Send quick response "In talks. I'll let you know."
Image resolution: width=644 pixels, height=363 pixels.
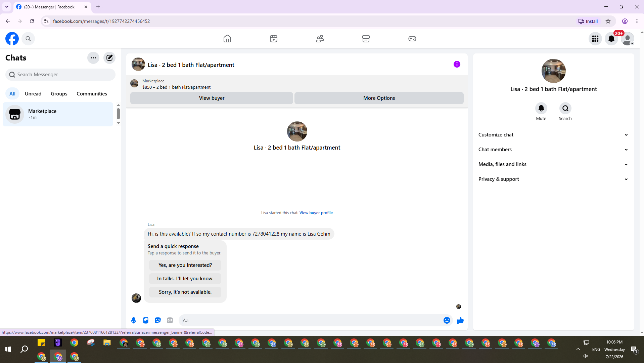tap(185, 279)
